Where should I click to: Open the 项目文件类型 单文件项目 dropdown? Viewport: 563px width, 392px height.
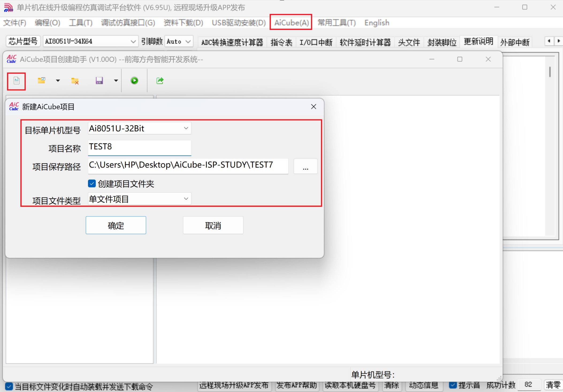click(x=139, y=199)
